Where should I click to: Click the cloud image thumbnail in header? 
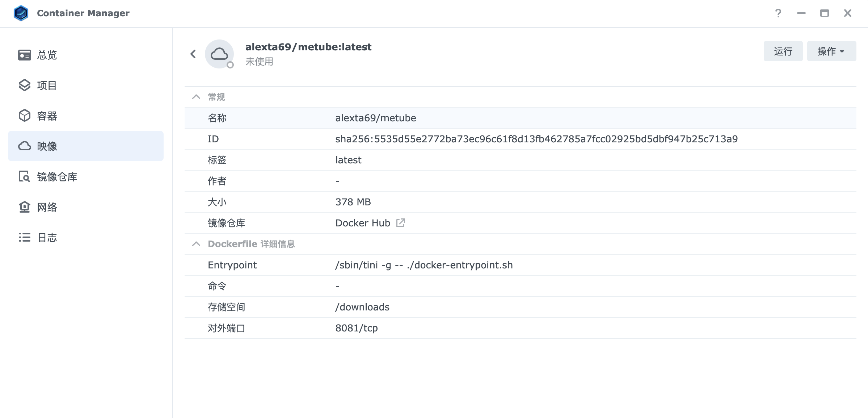[x=219, y=54]
